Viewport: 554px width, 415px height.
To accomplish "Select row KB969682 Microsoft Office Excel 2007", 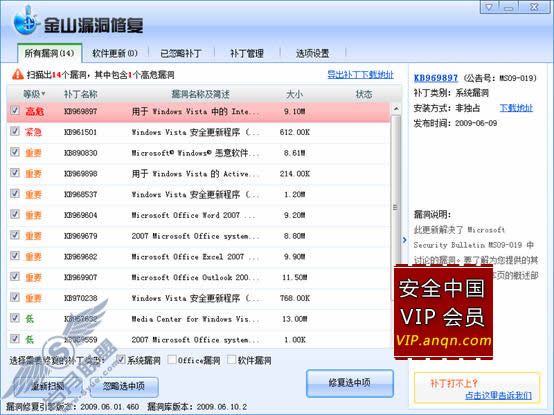I will coord(198,257).
